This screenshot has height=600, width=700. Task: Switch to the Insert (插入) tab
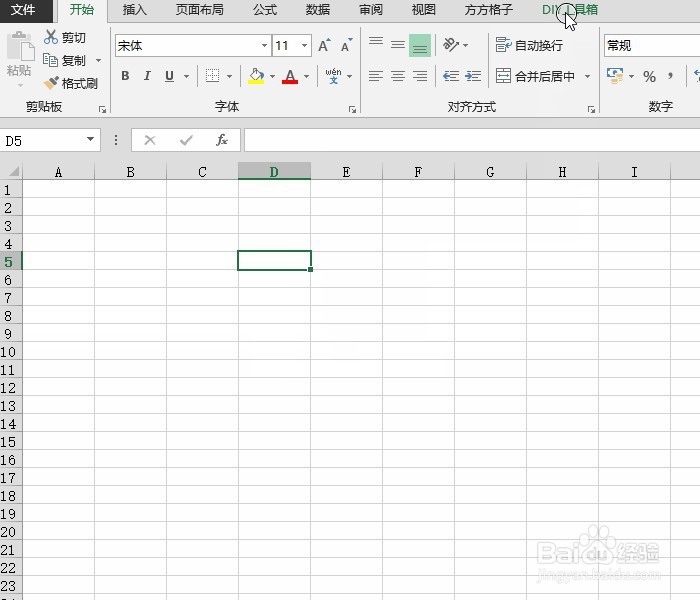pos(135,10)
